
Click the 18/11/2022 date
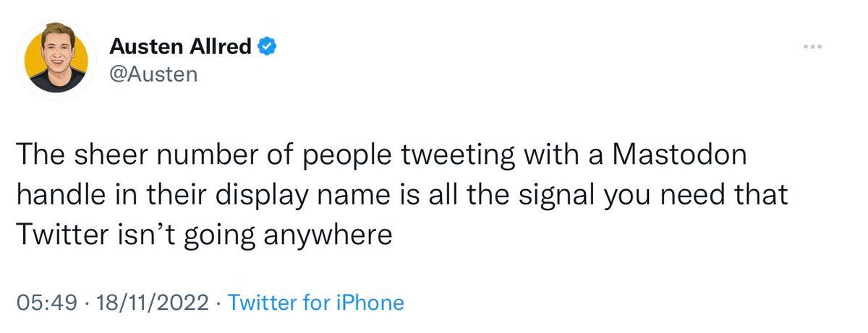[x=153, y=302]
